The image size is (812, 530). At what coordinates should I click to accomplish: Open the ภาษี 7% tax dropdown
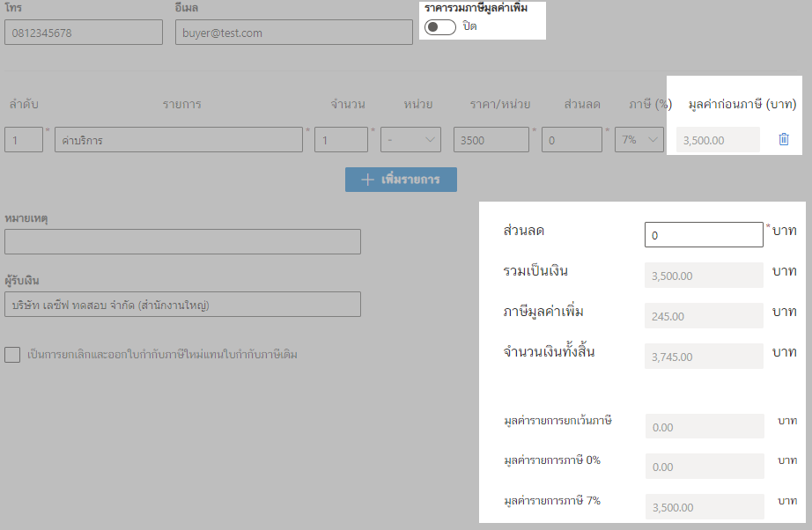pos(639,140)
